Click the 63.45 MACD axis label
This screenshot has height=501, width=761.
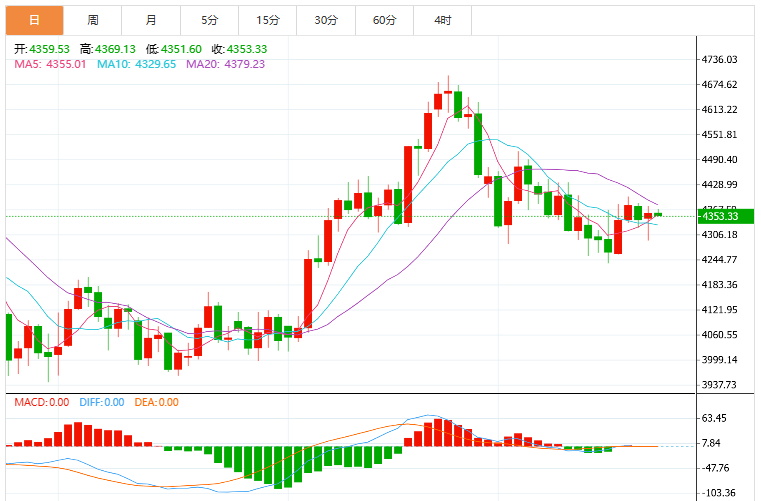tap(714, 418)
